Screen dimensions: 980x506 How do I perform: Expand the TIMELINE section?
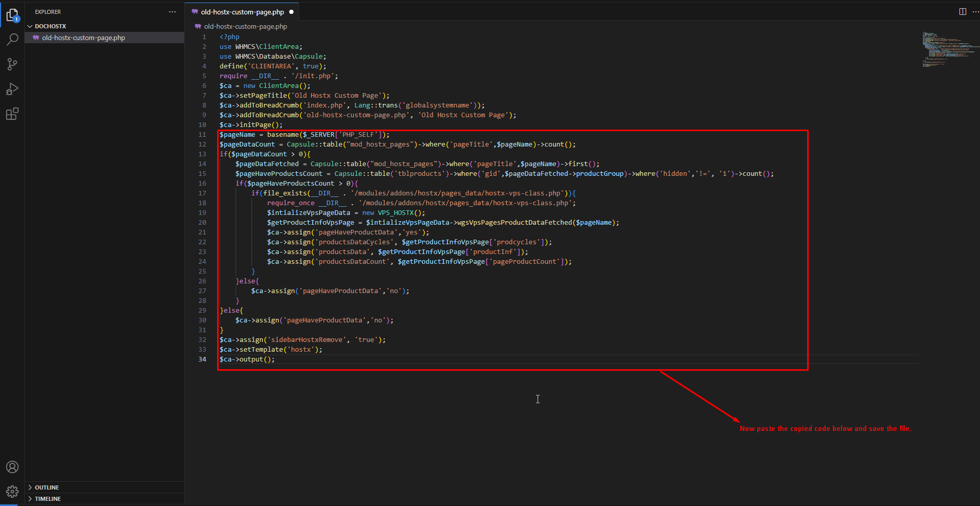[x=47, y=499]
